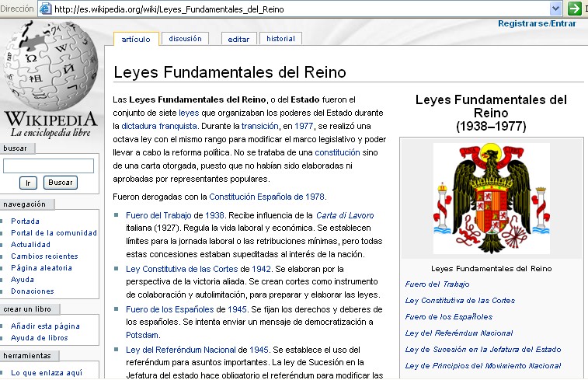Open 'Ley del Referéndum Nacional' link in the bulleted list
The image size is (588, 380).
coord(181,350)
